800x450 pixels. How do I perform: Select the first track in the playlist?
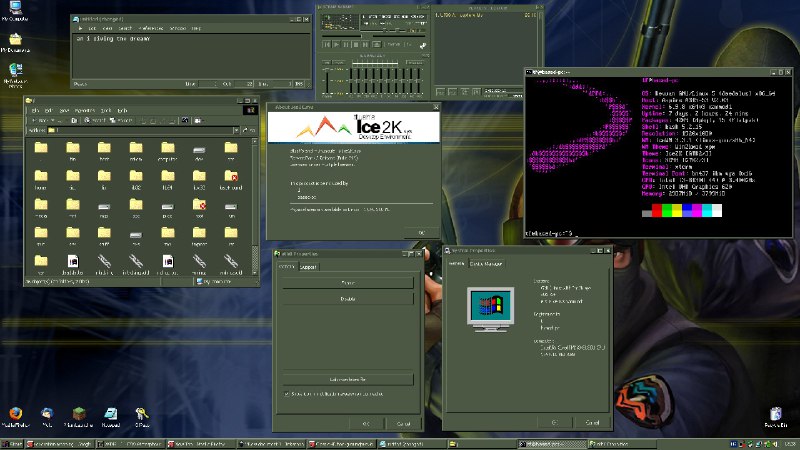pyautogui.click(x=485, y=15)
